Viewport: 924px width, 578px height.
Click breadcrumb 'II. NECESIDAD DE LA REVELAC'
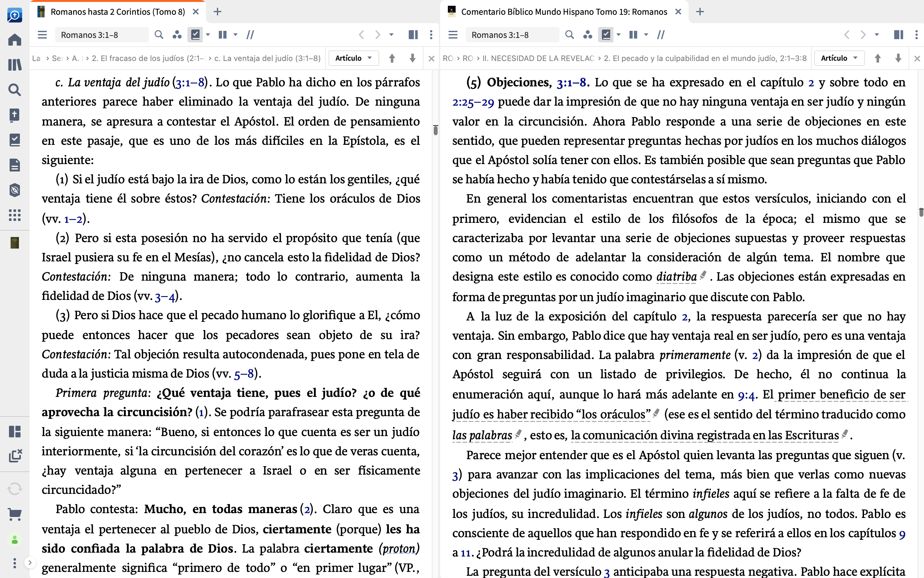[x=538, y=58]
